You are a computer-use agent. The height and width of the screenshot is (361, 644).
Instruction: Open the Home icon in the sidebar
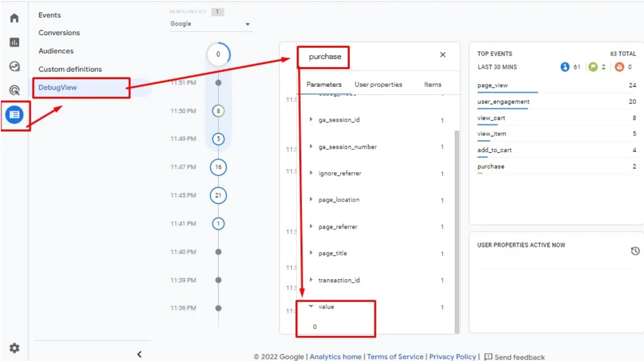[x=14, y=18]
